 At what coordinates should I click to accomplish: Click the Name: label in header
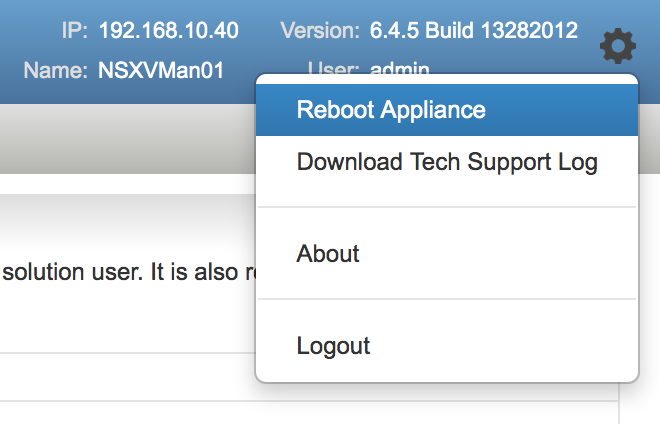tap(56, 70)
